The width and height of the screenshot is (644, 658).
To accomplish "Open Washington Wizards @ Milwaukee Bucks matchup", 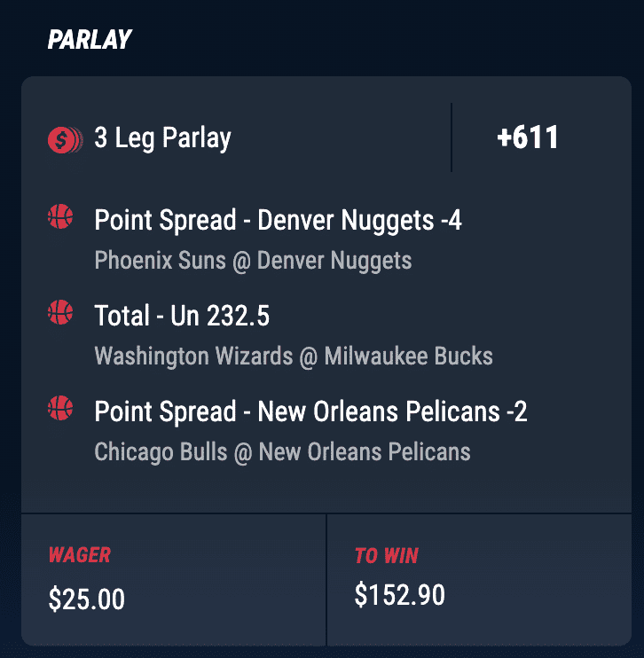I will (x=294, y=356).
